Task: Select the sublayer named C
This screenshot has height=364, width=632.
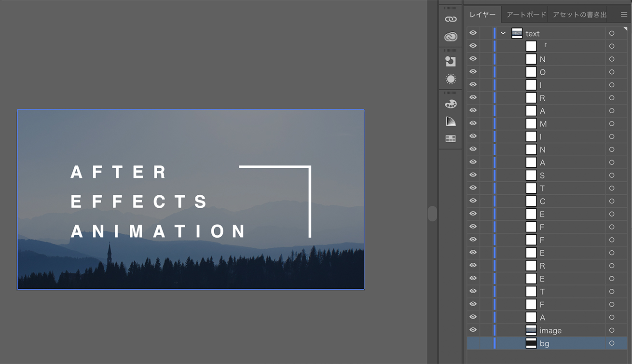Action: 543,201
